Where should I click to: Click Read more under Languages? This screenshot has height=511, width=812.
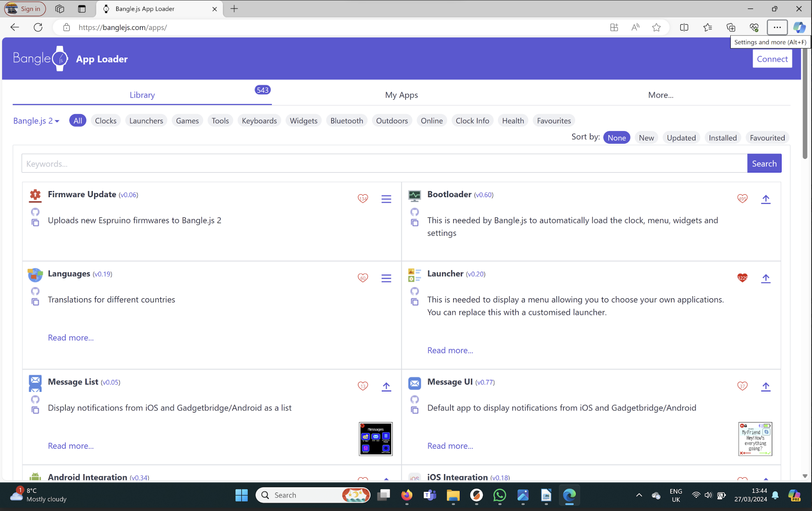tap(71, 338)
